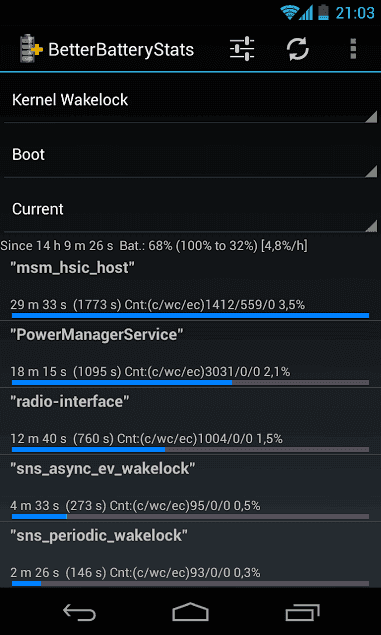
Task: Tap the "sns_periodic_wakelock" entry
Action: pyautogui.click(x=190, y=555)
